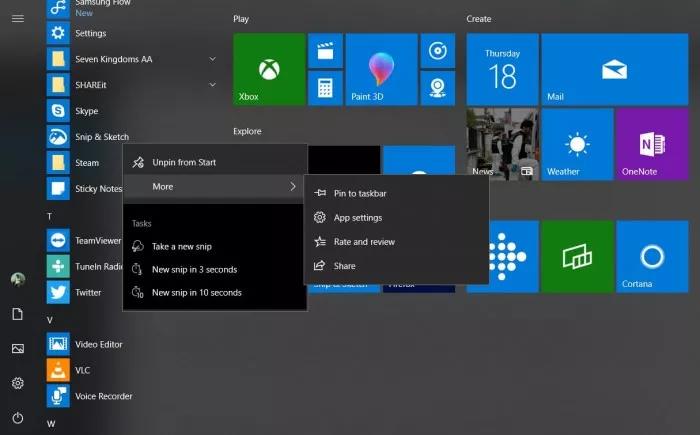Viewport: 700px width, 435px height.
Task: Open the green presentation-chart tile
Action: pos(577,256)
